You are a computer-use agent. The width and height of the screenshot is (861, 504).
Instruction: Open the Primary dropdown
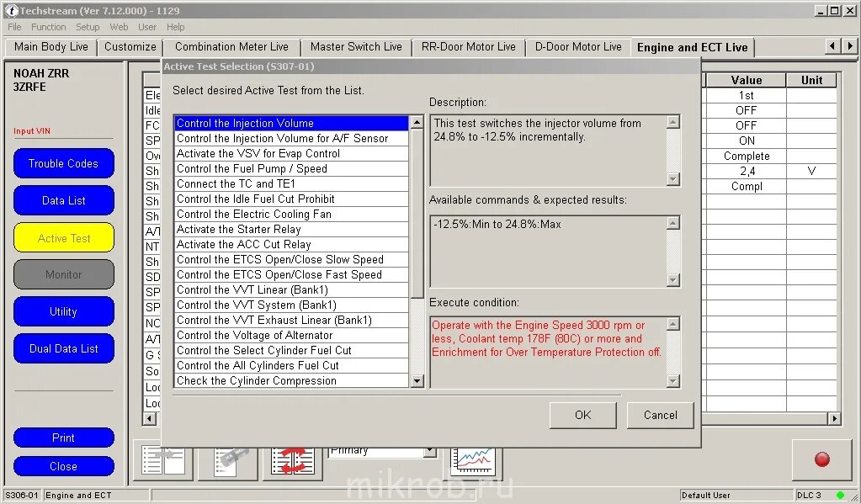(x=430, y=452)
